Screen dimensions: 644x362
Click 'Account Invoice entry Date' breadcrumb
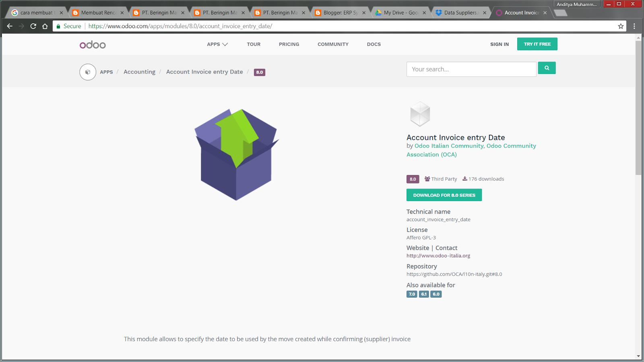(204, 72)
